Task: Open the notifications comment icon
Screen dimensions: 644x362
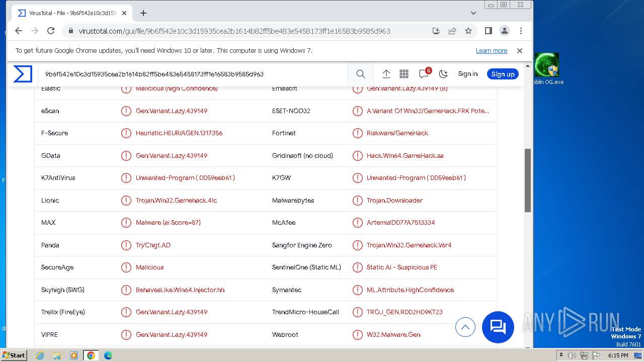Action: 424,74
